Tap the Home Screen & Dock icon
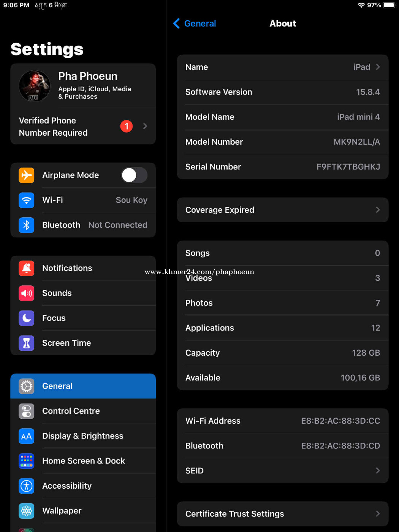 coord(27,461)
